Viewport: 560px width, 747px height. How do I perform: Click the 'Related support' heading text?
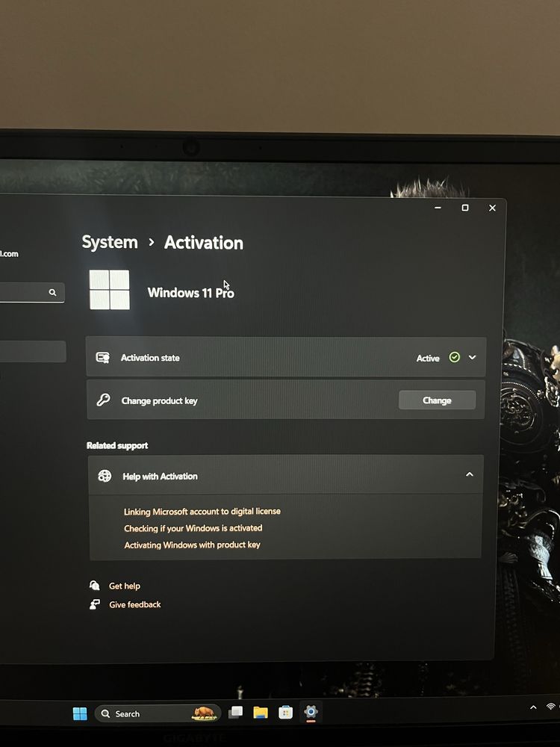tap(117, 445)
